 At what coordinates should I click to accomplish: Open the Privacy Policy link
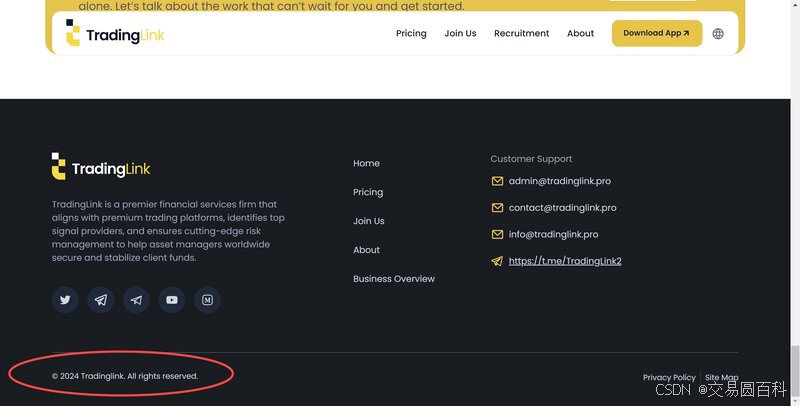coord(669,377)
